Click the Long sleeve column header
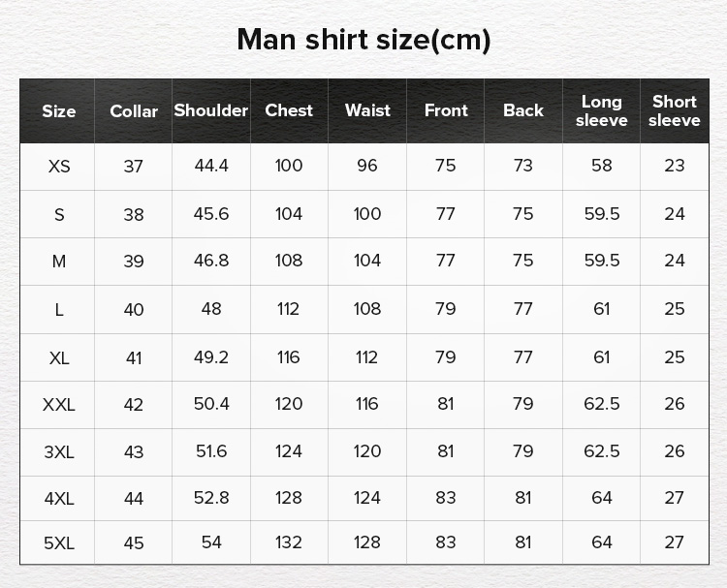This screenshot has height=588, width=727. (601, 110)
